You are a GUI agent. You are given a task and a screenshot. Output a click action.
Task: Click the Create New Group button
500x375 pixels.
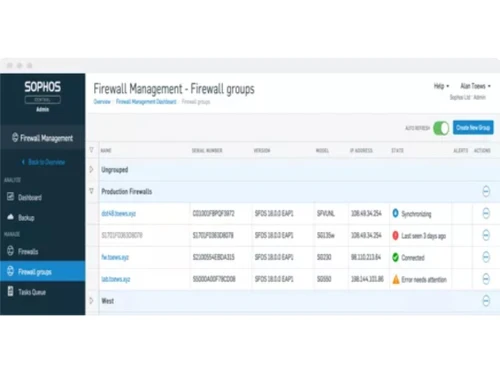473,128
